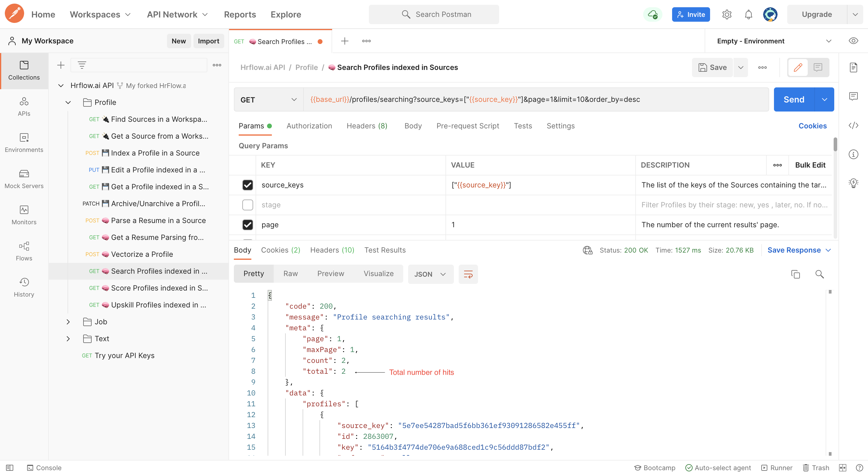The width and height of the screenshot is (868, 475).
Task: Click the Cookies link
Action: click(813, 126)
